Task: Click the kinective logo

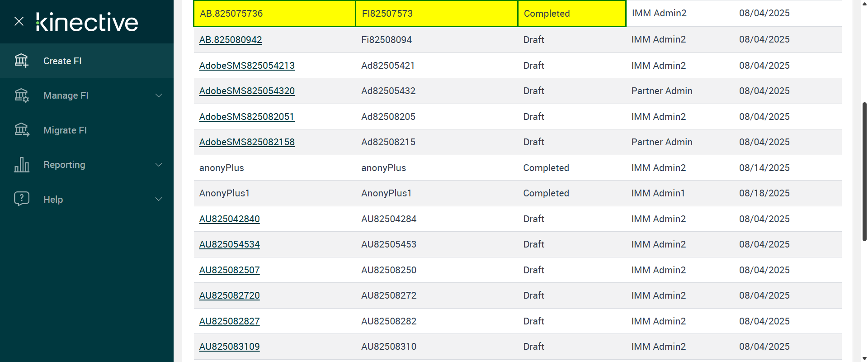Action: point(87,22)
